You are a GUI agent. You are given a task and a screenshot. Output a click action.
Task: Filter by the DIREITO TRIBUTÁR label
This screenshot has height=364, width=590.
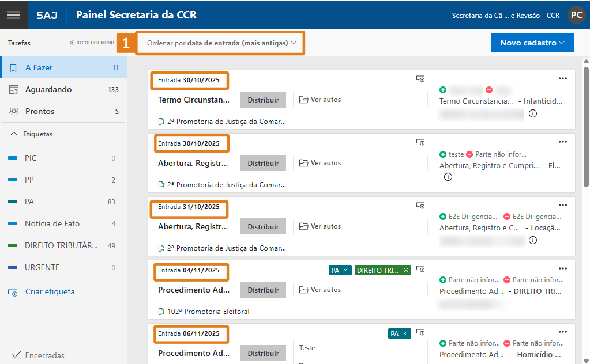[x=61, y=245]
